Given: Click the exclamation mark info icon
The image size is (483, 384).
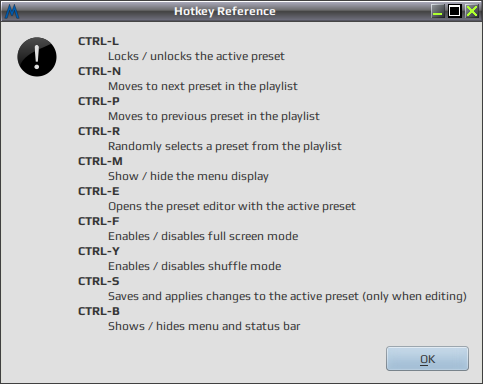Looking at the screenshot, I should click(x=37, y=57).
